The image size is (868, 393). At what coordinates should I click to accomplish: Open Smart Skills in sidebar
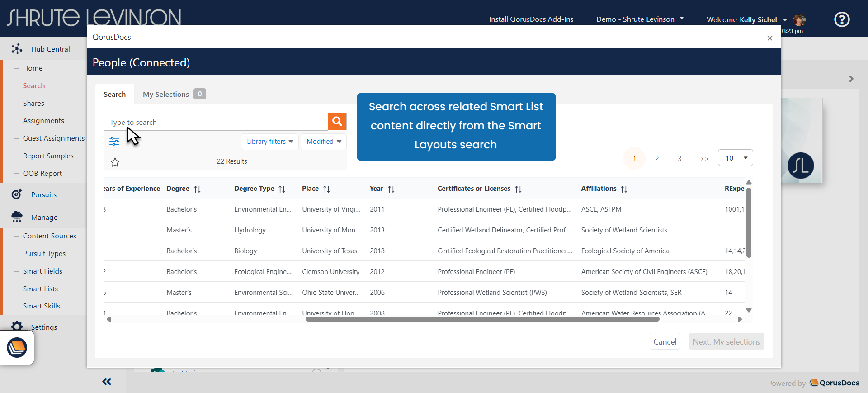click(42, 306)
